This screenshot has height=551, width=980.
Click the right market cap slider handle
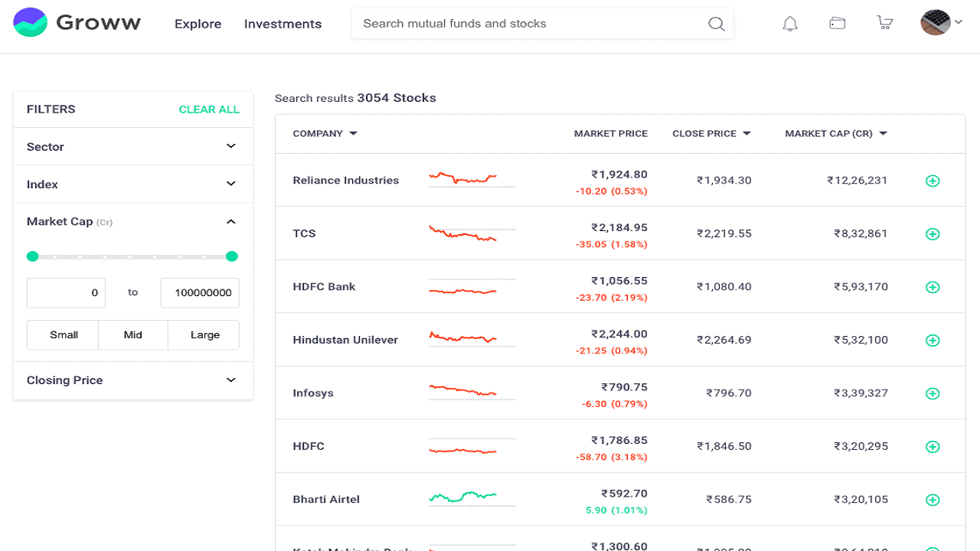click(x=232, y=256)
